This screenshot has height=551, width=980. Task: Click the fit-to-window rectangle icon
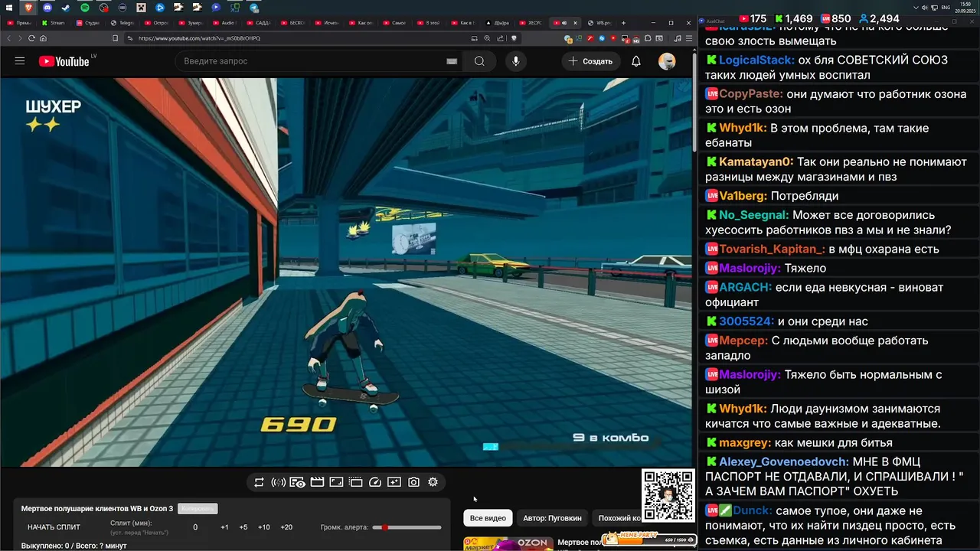(x=336, y=482)
